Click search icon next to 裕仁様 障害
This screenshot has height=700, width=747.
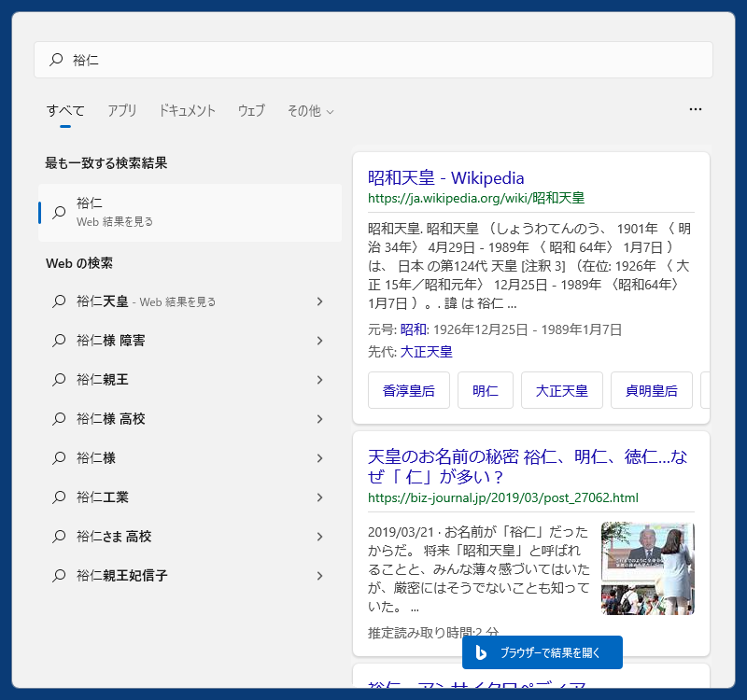[59, 341]
